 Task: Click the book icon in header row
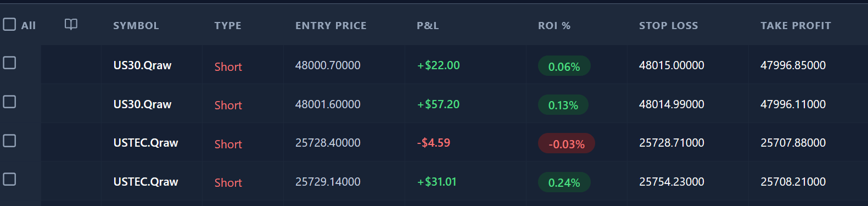coord(71,24)
